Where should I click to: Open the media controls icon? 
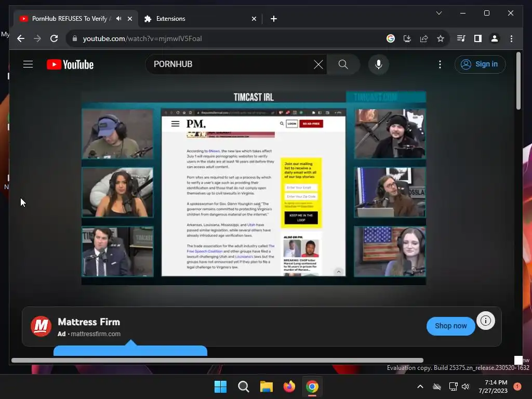coord(461,38)
